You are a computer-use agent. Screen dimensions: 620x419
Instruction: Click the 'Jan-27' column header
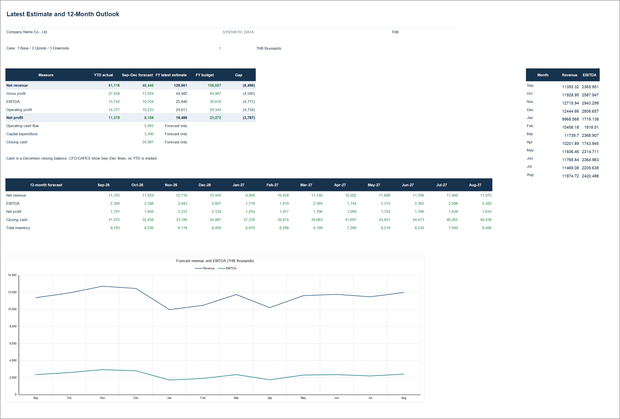(x=238, y=185)
